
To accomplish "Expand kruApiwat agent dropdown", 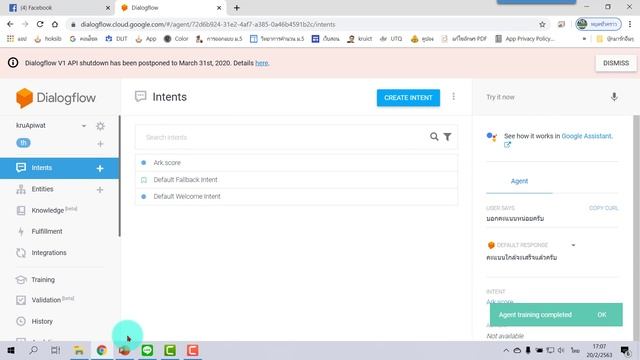I will 84,126.
